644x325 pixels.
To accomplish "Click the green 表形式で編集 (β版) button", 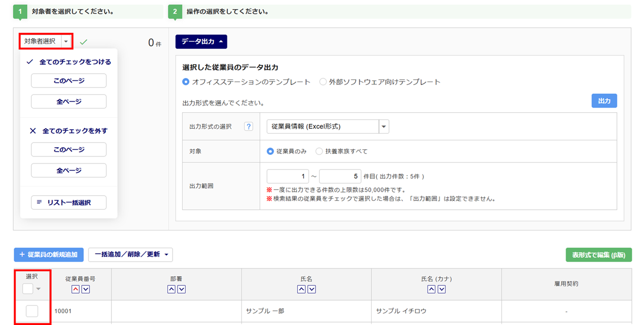I will (598, 255).
